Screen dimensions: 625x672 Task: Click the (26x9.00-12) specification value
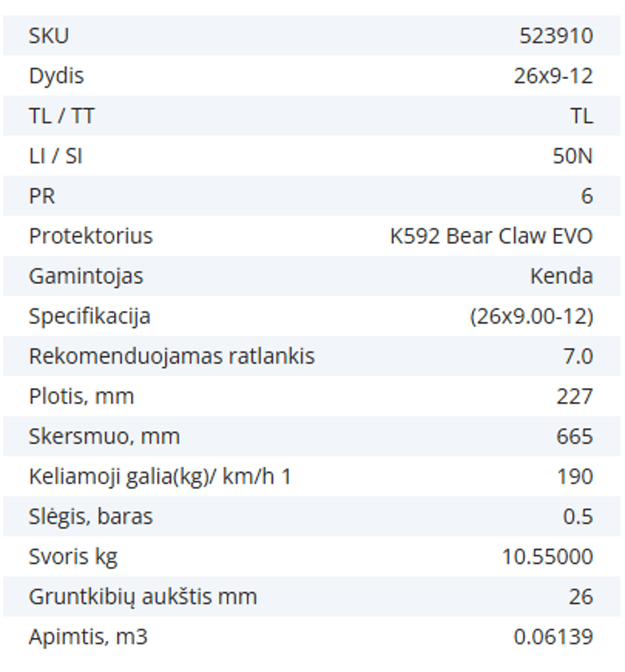pos(531,316)
